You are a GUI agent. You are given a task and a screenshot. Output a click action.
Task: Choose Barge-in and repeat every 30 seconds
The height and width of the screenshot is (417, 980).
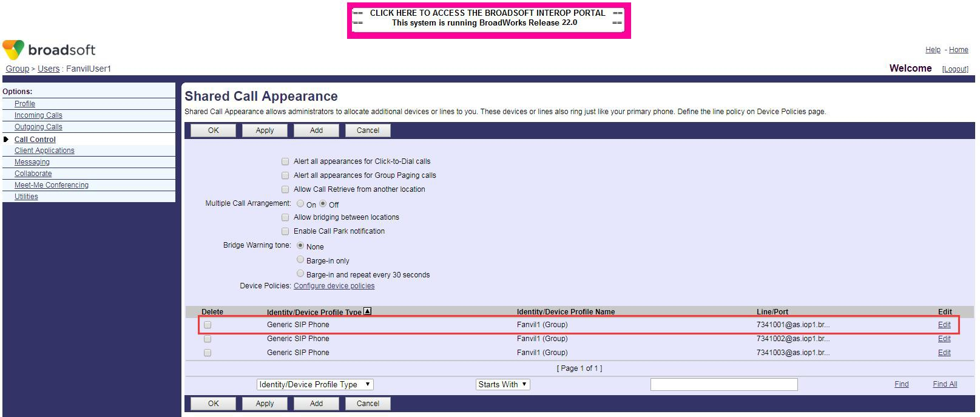pyautogui.click(x=300, y=274)
